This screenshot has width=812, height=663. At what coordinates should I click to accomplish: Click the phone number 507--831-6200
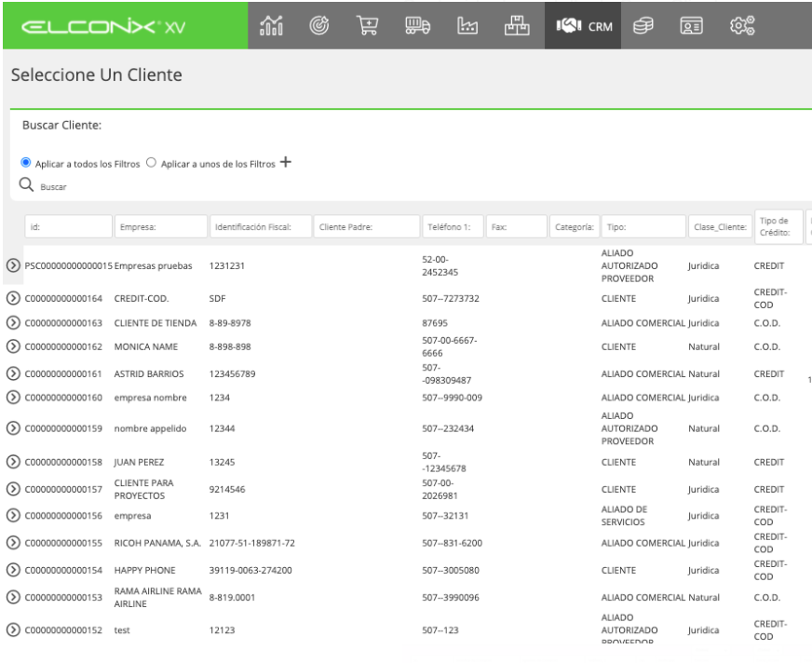452,543
